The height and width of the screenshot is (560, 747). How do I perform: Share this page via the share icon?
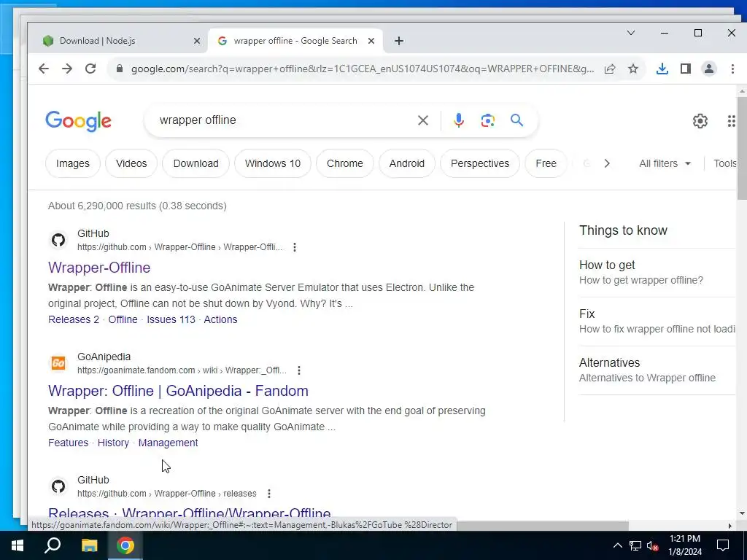pos(610,69)
